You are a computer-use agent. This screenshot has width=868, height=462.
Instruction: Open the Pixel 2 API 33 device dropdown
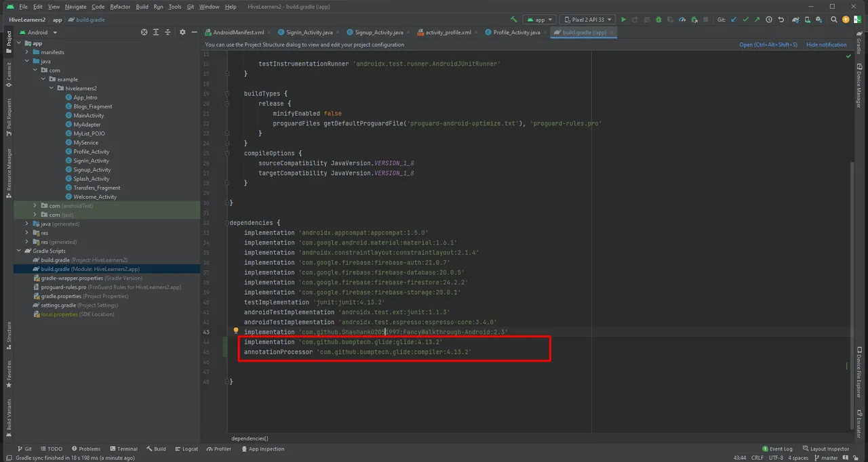[x=587, y=20]
